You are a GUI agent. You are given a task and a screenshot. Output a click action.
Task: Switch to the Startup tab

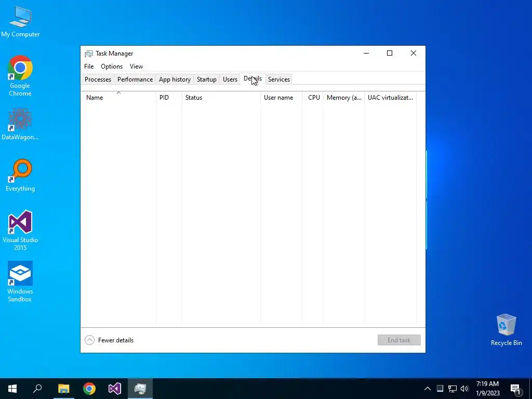point(207,79)
